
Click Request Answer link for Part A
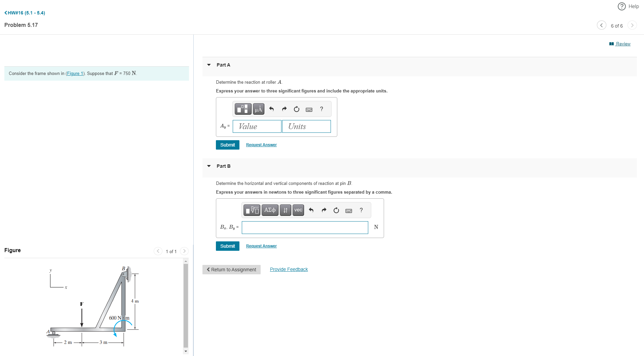tap(261, 145)
